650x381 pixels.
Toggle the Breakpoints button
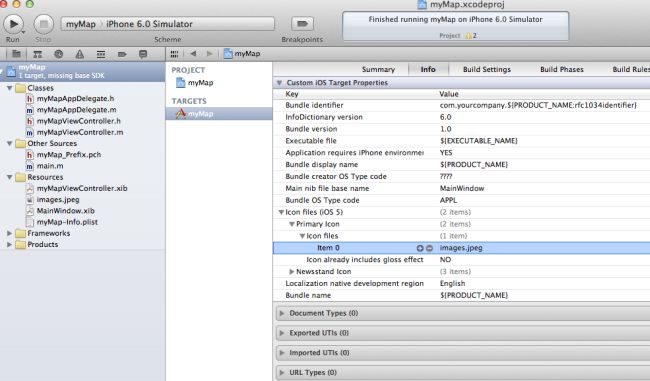302,24
